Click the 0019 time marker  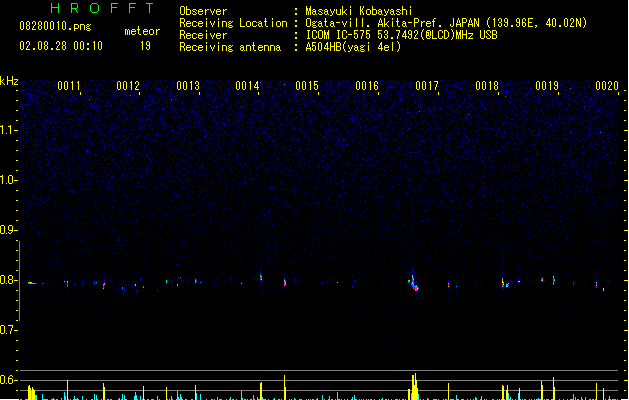547,86
